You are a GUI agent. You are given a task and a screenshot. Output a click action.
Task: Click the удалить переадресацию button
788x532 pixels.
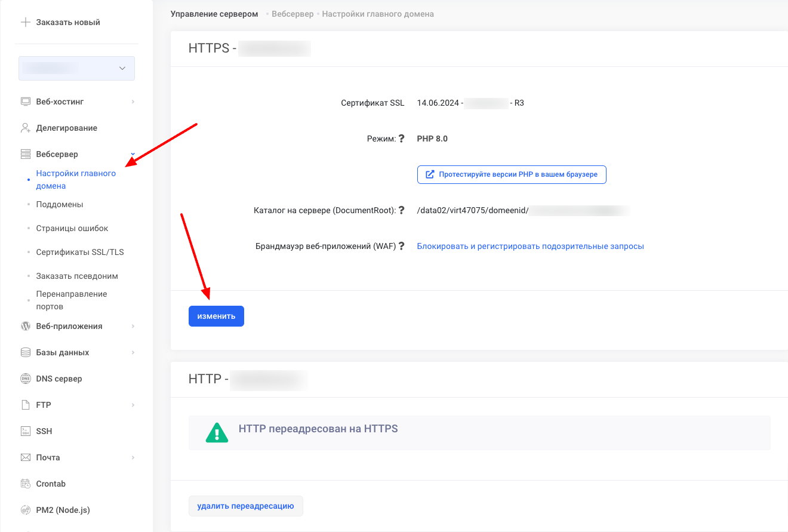tap(245, 506)
